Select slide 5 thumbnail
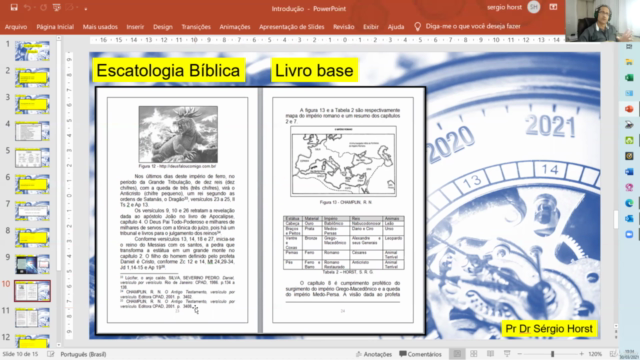This screenshot has width=640, height=360. coord(32,158)
